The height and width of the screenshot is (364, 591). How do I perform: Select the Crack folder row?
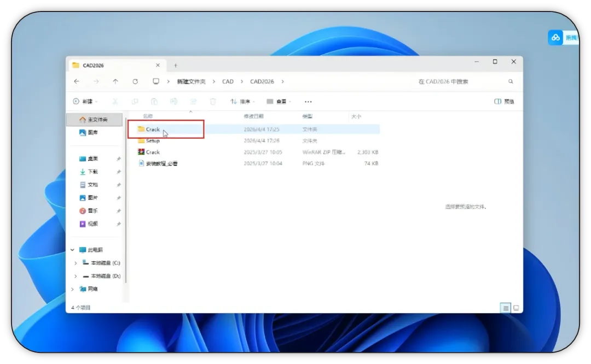[x=258, y=129]
